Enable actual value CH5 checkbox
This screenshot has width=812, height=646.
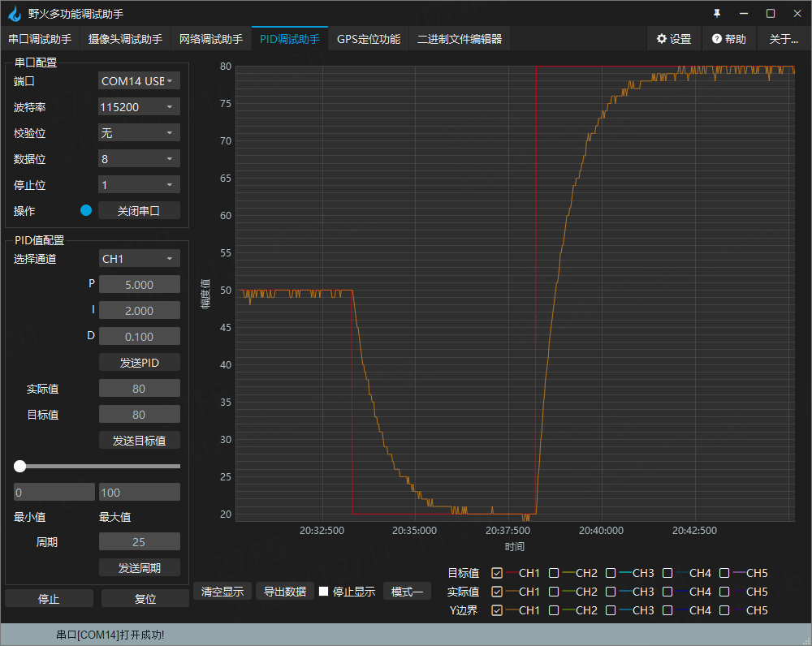[724, 592]
